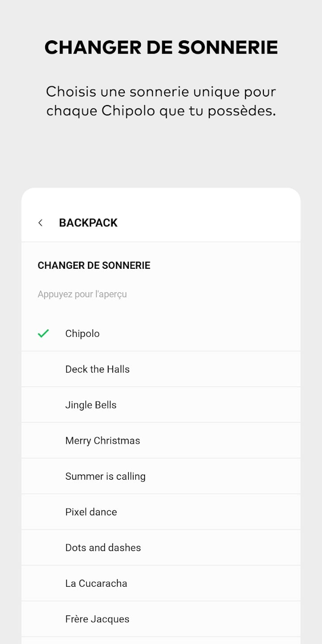The width and height of the screenshot is (322, 644).
Task: Click the large CHANGER DE SONNERIE banner title
Action: point(161,47)
